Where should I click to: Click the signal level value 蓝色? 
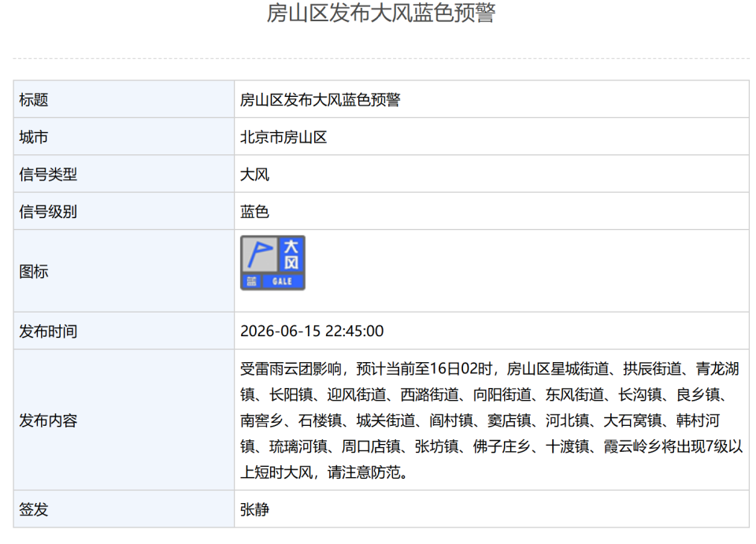click(x=254, y=212)
